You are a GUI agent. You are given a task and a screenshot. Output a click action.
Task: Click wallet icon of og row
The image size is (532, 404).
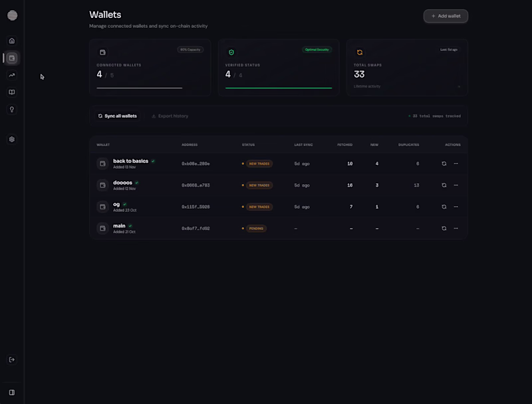point(102,207)
